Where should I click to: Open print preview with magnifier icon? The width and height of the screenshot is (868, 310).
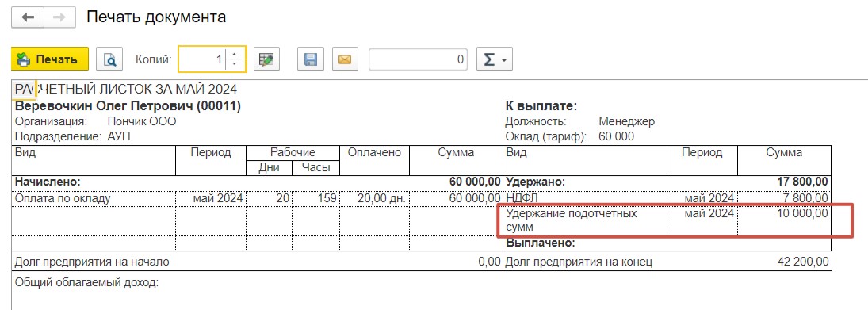point(109,59)
